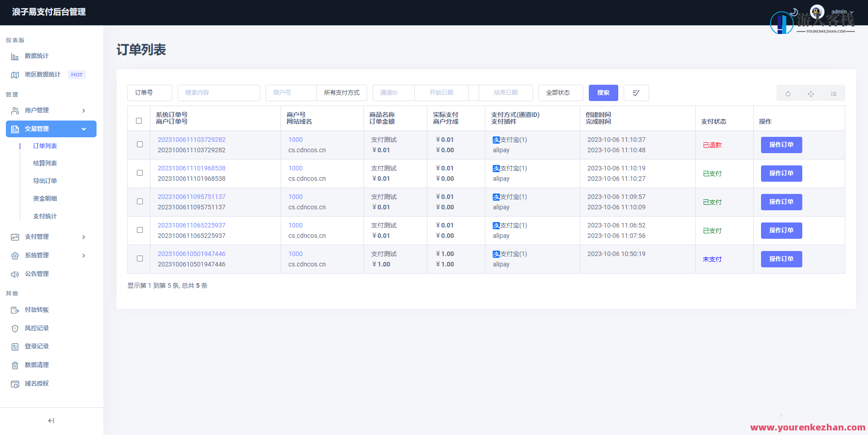Viewport: 868px width, 435px height.
Task: Click the 风控记录 shield icon
Action: tap(15, 329)
